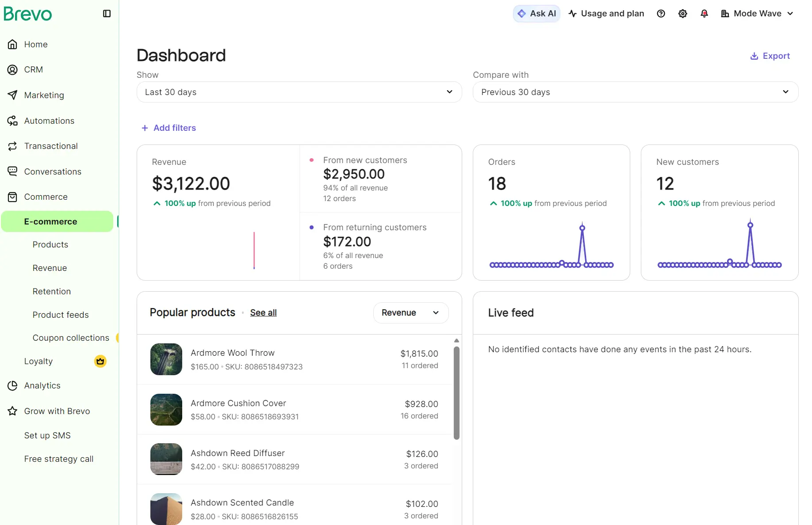
Task: Click the Grow with Brevo star icon
Action: tap(12, 411)
